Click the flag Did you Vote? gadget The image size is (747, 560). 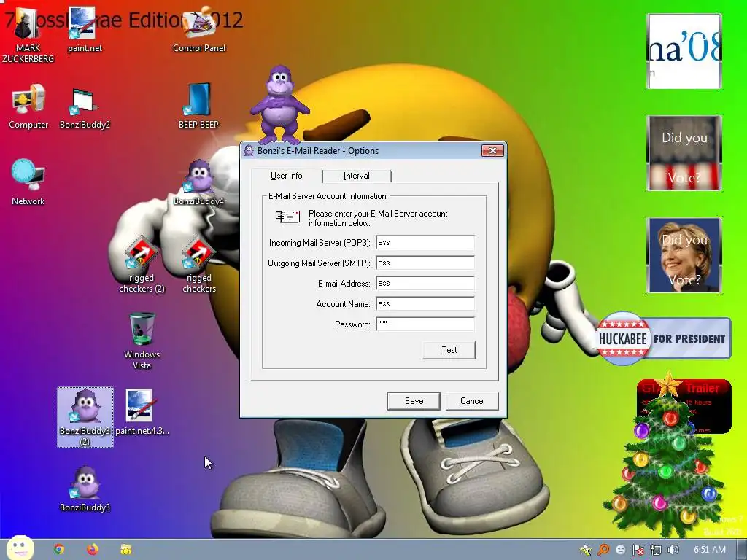click(684, 153)
